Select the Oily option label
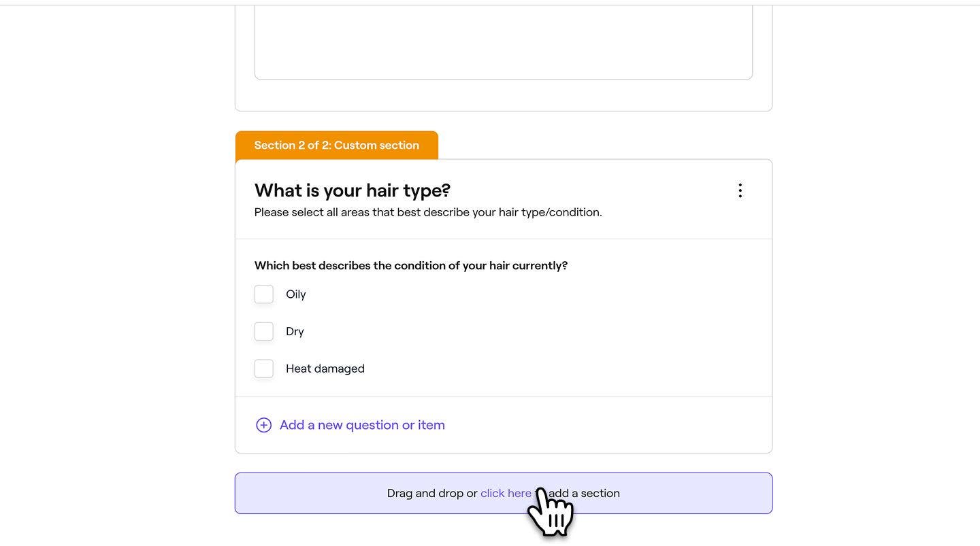 click(296, 294)
